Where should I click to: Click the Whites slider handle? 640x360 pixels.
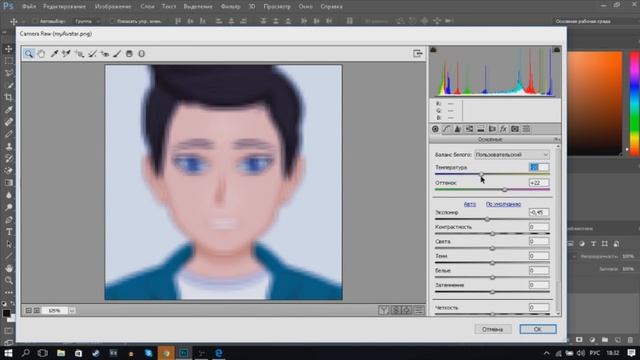coord(492,278)
